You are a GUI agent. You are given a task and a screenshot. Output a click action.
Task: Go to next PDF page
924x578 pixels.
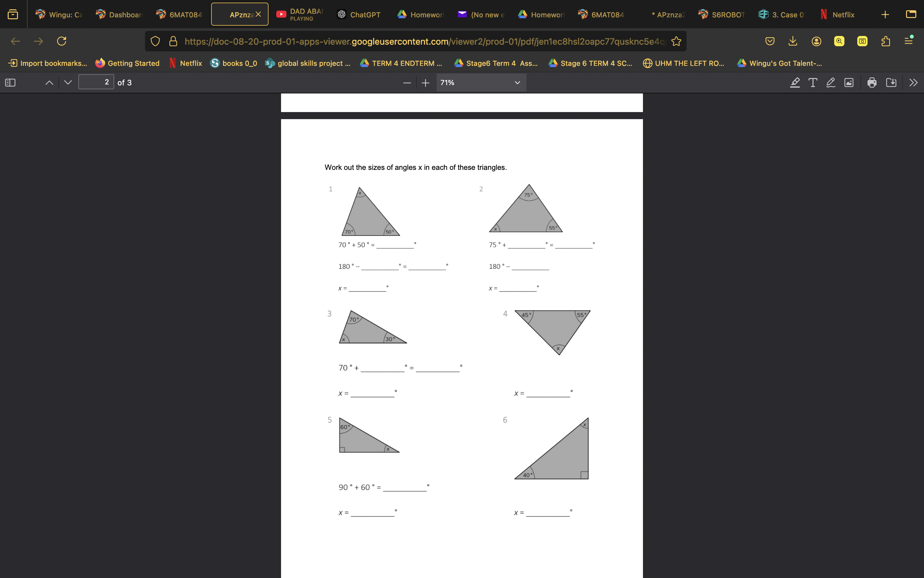(68, 83)
